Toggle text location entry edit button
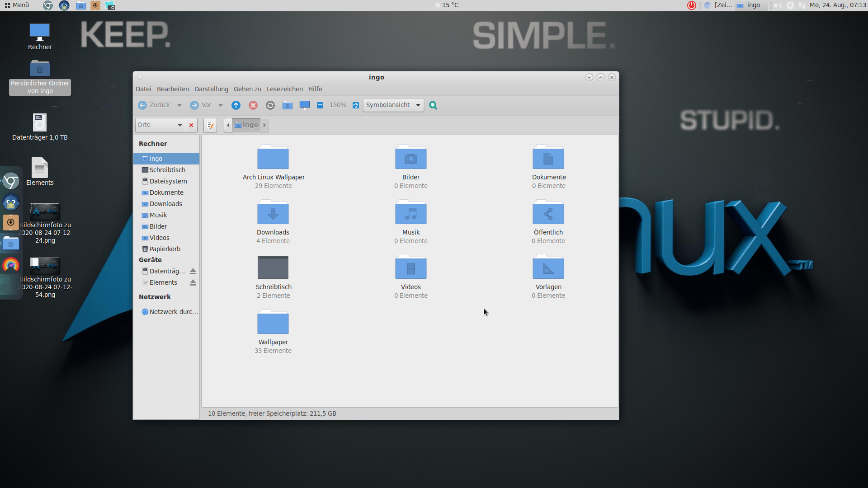Viewport: 868px width, 488px height. (210, 125)
